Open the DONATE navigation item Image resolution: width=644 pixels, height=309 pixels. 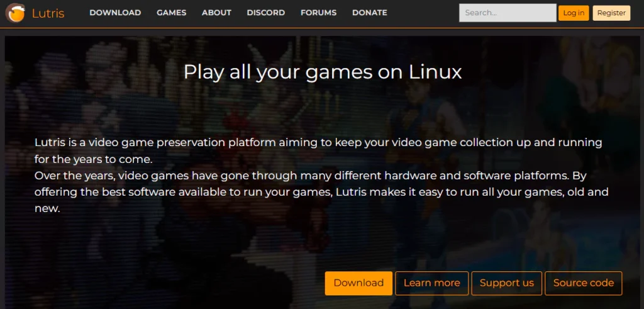(370, 13)
